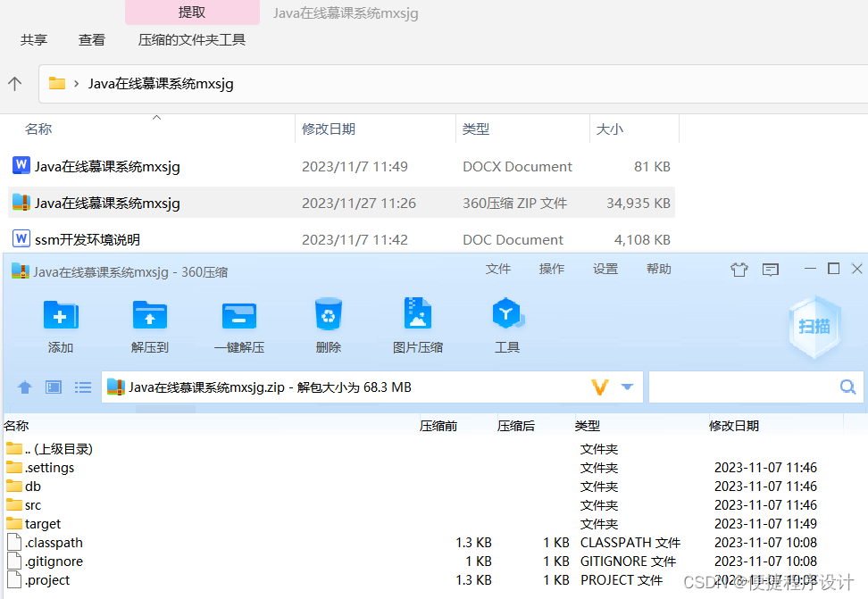Open the 设置 menu in 360压缩

(x=605, y=269)
